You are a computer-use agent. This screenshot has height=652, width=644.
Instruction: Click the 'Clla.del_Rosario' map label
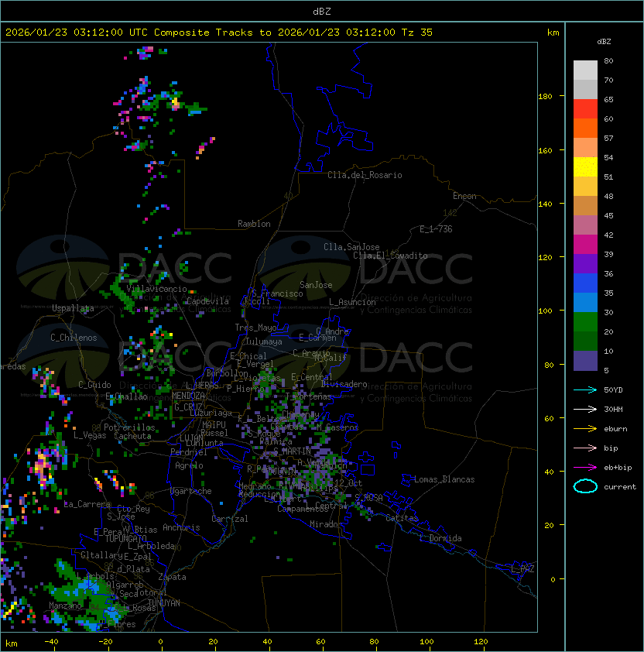coord(365,175)
